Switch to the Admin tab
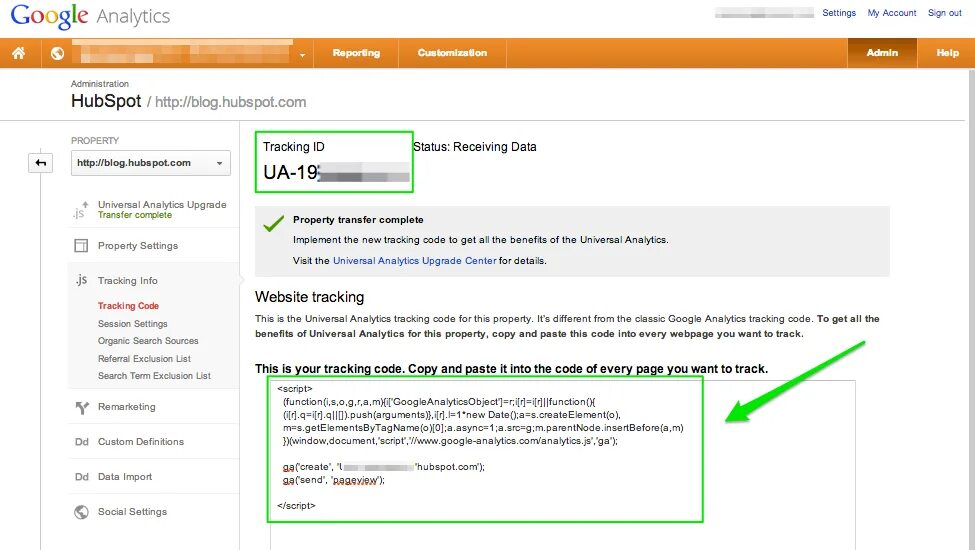 [x=882, y=53]
